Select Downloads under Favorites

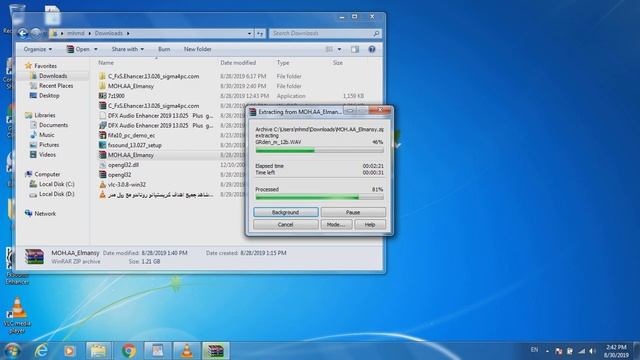pyautogui.click(x=53, y=76)
